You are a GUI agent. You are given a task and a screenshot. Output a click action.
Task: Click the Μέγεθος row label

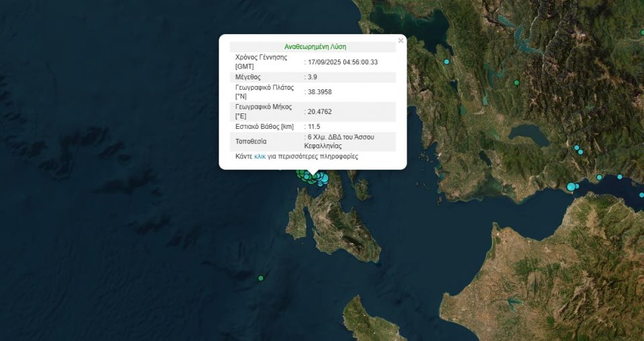click(248, 77)
